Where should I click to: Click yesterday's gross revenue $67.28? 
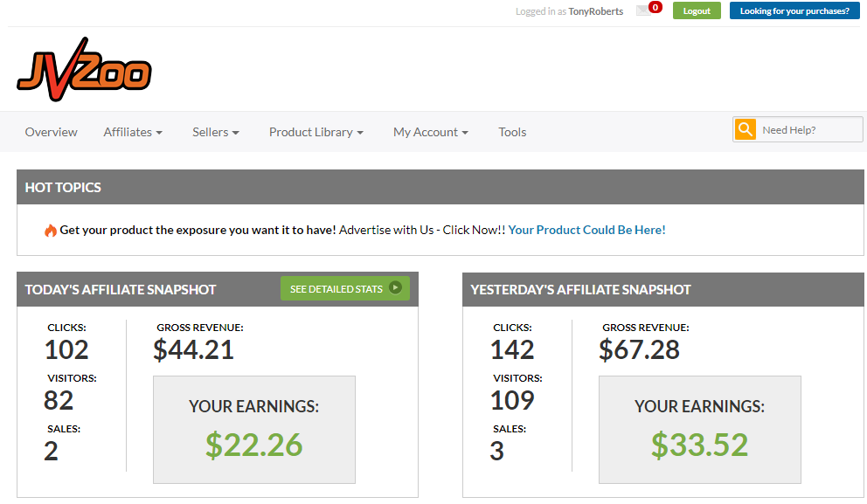pyautogui.click(x=639, y=349)
